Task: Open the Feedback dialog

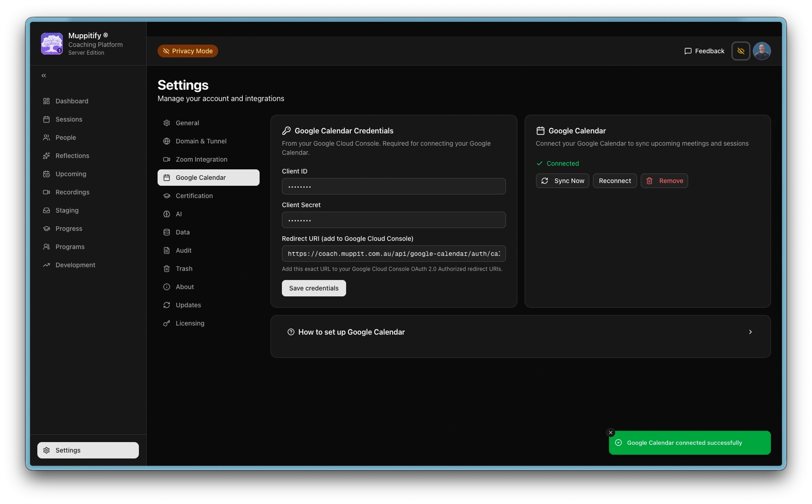Action: 704,51
